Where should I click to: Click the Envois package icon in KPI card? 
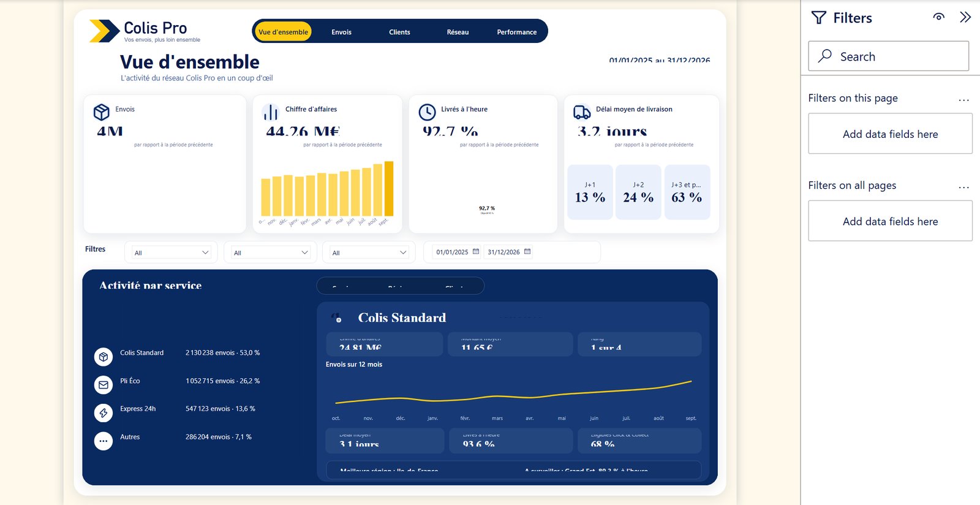tap(102, 112)
